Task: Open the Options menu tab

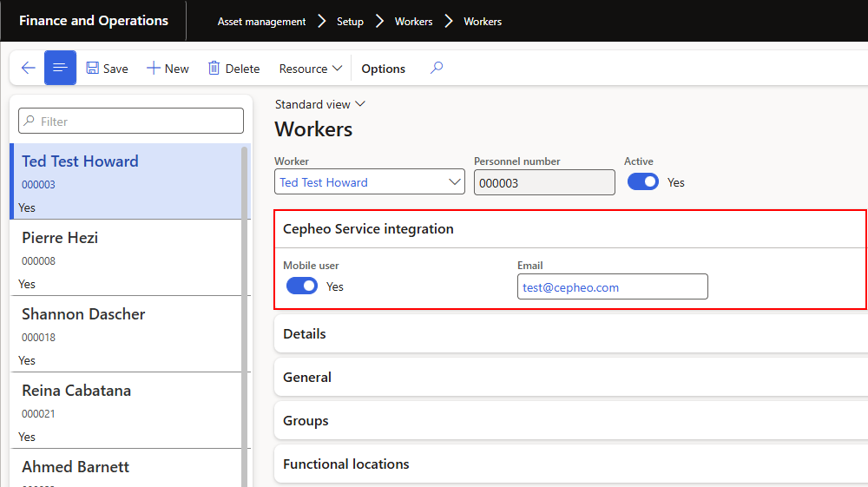Action: coord(383,69)
